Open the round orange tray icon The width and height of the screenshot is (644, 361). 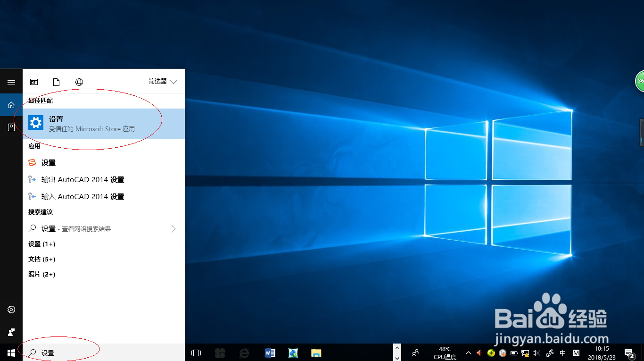tap(503, 353)
